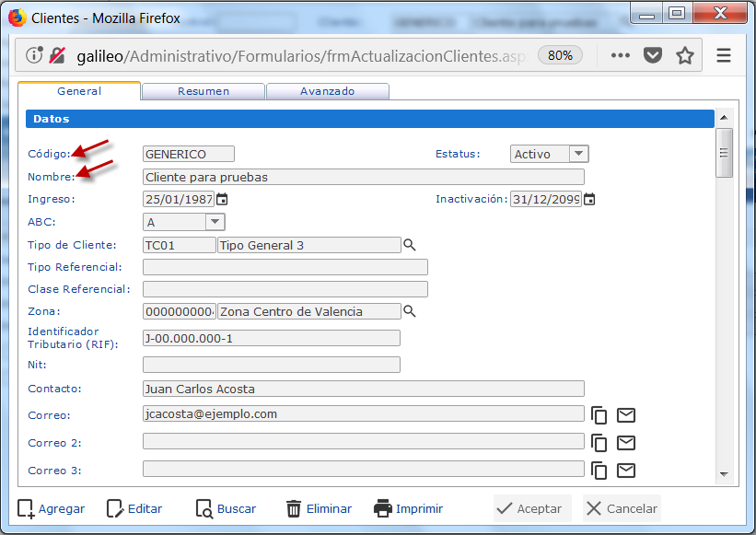Screen dimensions: 756x535
Task: Click the Correo 3 input field
Action: point(364,469)
